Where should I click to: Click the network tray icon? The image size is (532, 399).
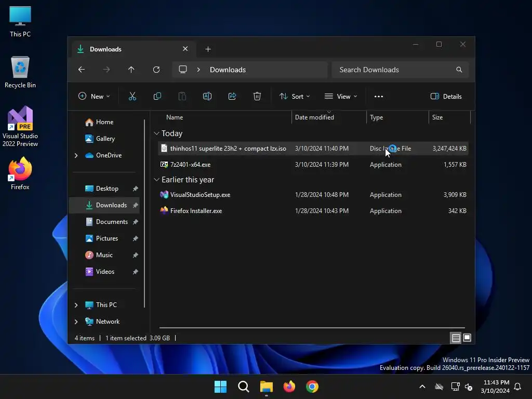tap(455, 387)
